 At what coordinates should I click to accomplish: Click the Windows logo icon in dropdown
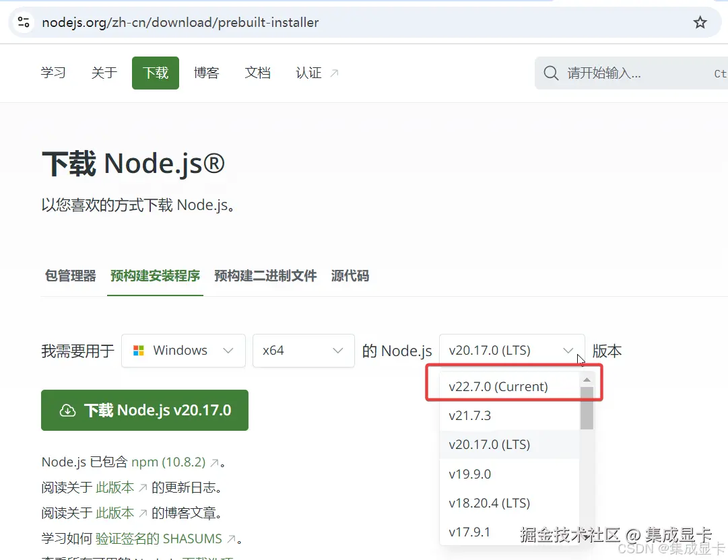138,350
